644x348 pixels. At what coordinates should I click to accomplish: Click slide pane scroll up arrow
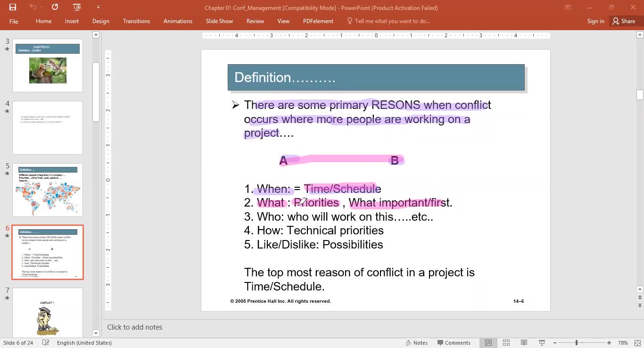click(640, 34)
